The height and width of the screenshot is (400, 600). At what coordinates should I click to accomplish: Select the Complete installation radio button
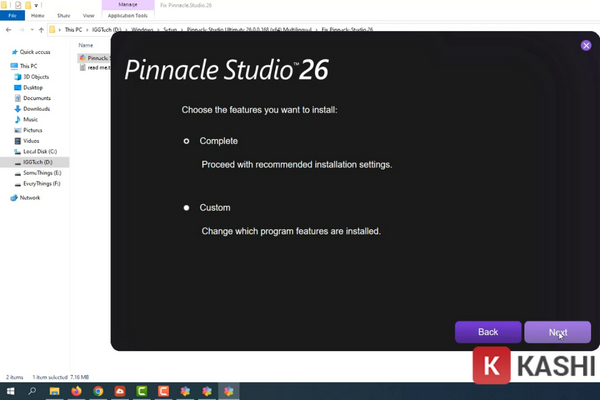tap(186, 141)
